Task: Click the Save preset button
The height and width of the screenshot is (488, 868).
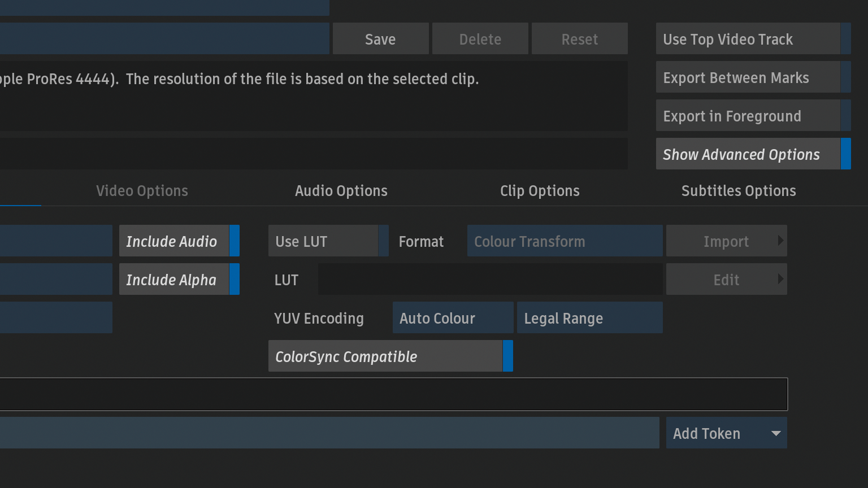Action: (x=380, y=39)
